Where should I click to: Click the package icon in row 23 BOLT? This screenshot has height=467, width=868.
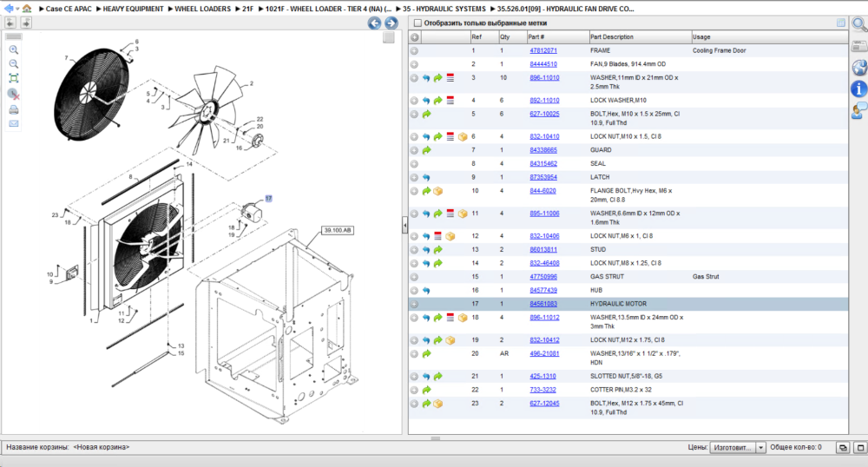pyautogui.click(x=437, y=404)
